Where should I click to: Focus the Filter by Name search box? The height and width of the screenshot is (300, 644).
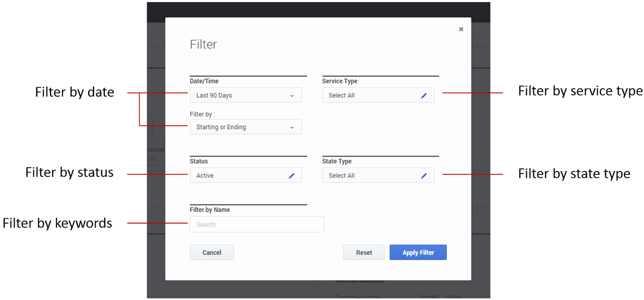point(257,224)
